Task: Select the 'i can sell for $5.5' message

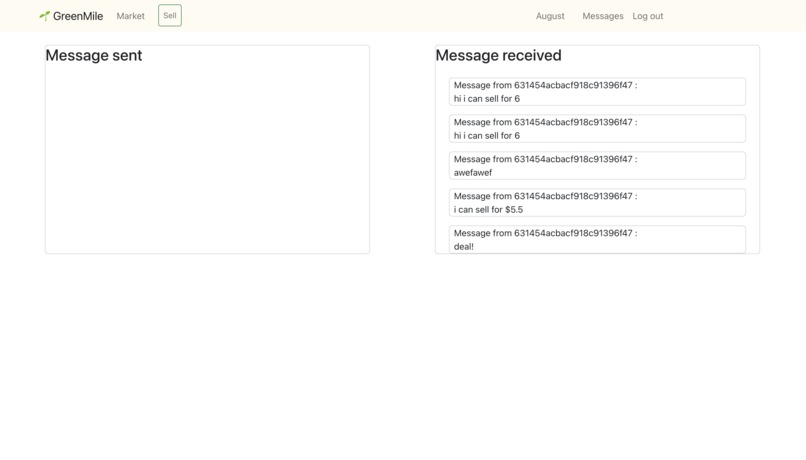Action: [x=597, y=203]
